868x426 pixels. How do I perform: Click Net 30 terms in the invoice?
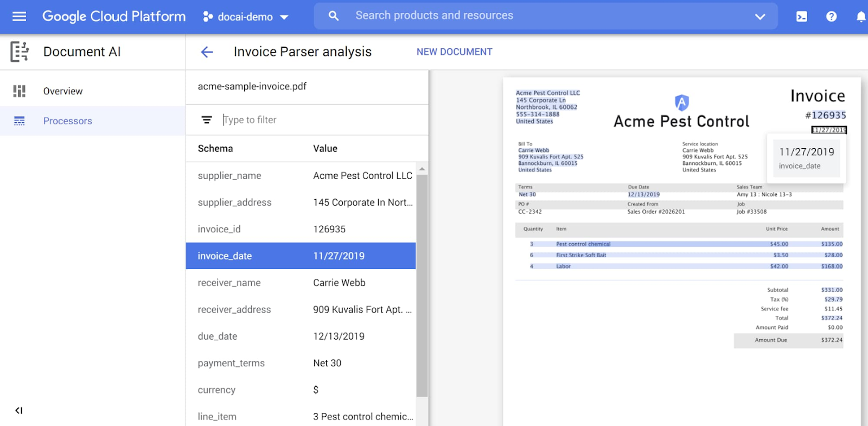[527, 194]
